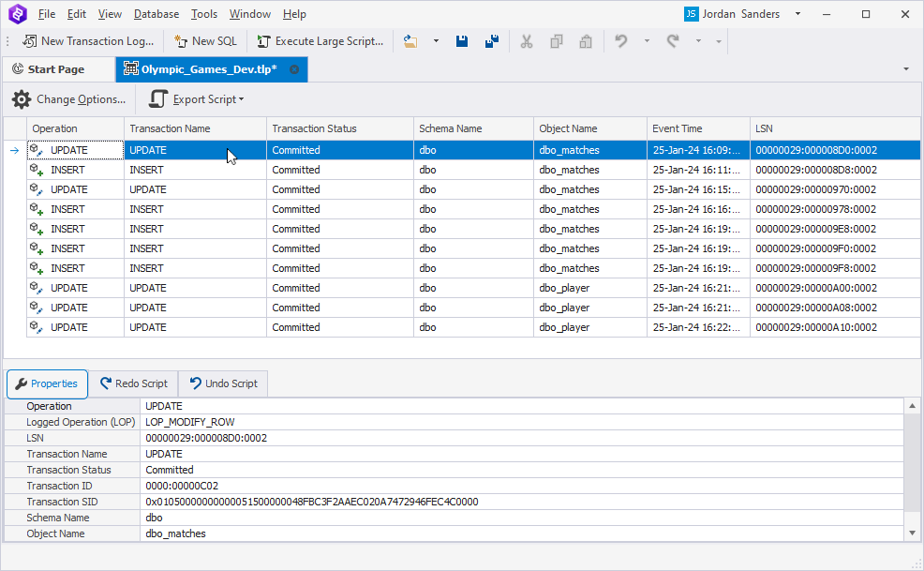This screenshot has height=571, width=924.
Task: Click the Change Options gear icon
Action: pos(21,98)
